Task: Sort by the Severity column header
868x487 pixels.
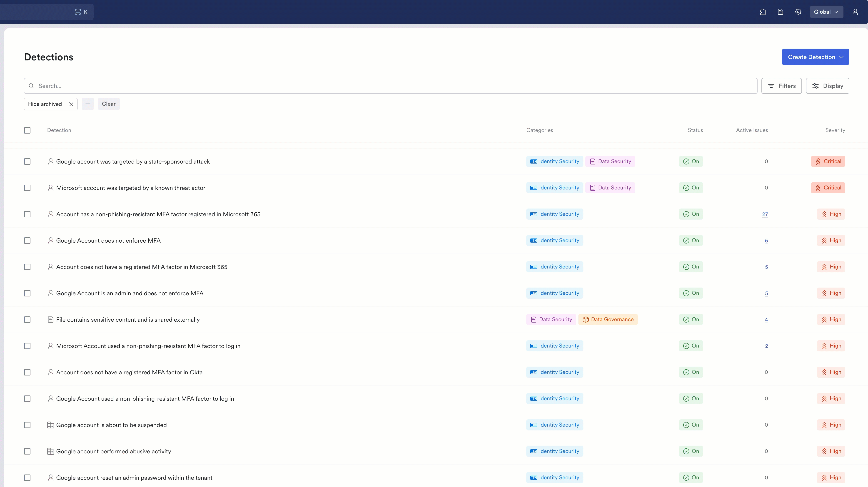Action: pos(835,130)
